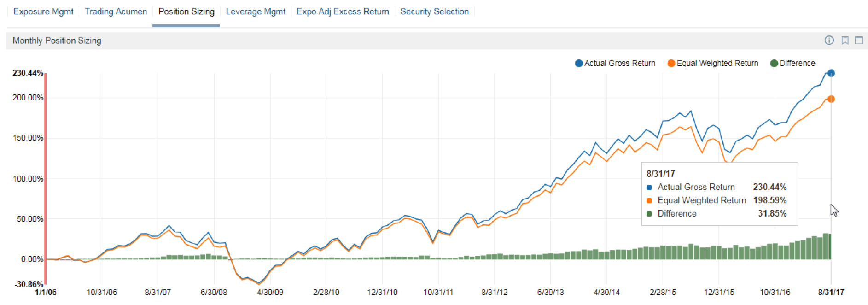The image size is (868, 305).
Task: Click the blue end-point marker on Actual Gross Return line
Action: coord(831,73)
